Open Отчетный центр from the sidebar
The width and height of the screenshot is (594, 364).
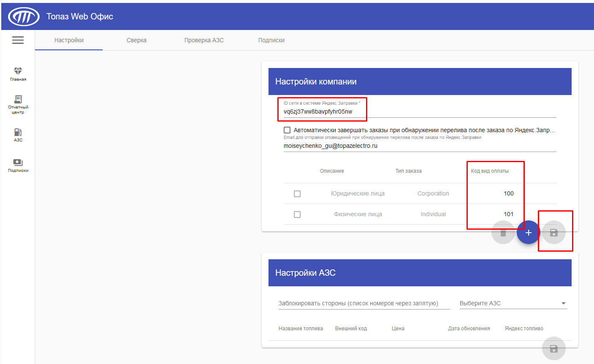(x=18, y=104)
